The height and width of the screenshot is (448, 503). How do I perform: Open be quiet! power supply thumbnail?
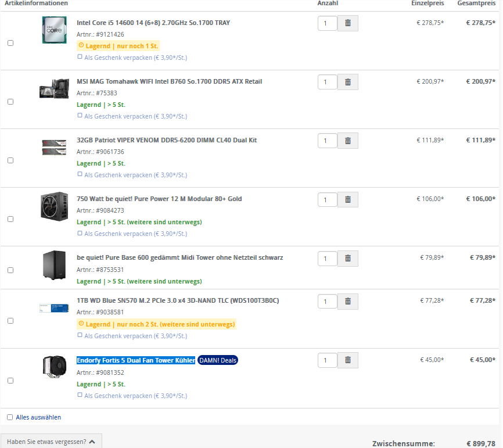point(54,206)
